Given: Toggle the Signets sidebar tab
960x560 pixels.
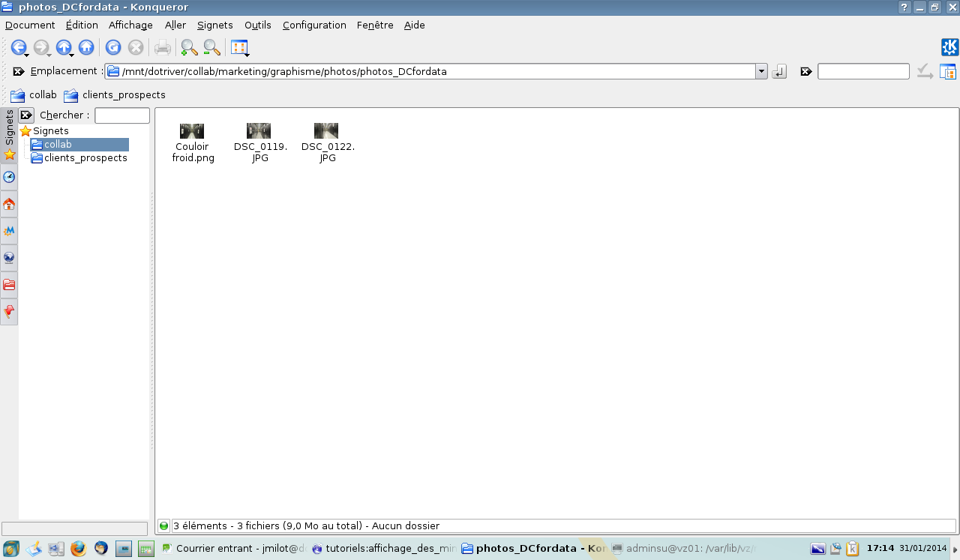Looking at the screenshot, I should pyautogui.click(x=9, y=135).
